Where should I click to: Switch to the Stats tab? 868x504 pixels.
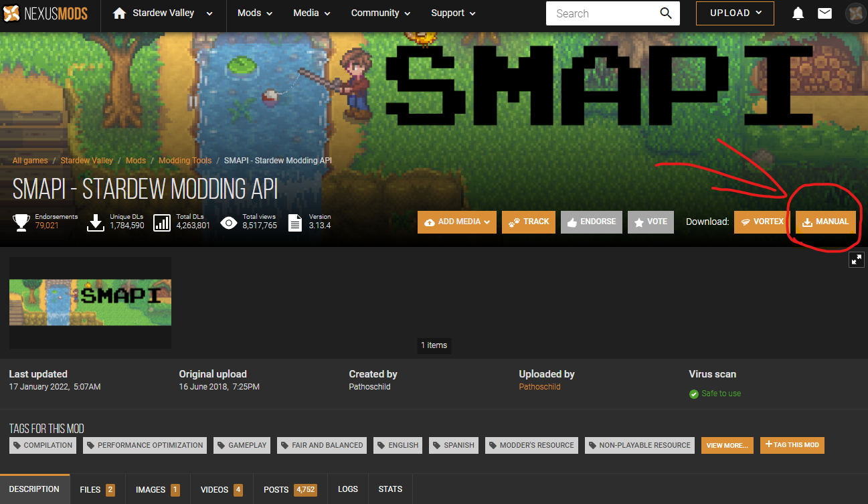[x=390, y=489]
